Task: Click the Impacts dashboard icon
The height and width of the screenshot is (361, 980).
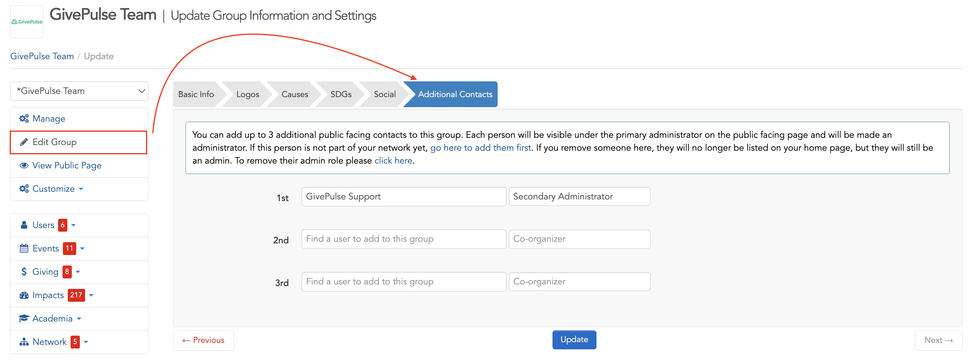Action: tap(24, 295)
